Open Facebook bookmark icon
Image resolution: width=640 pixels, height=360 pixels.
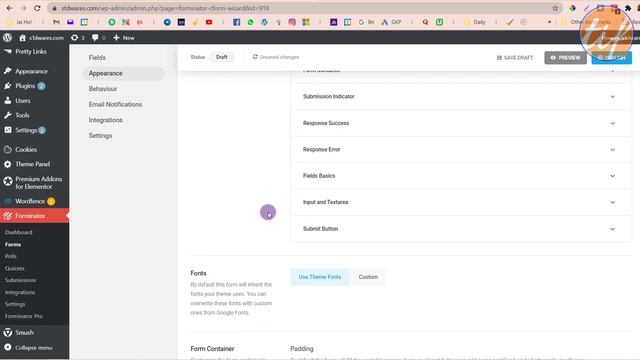pyautogui.click(x=236, y=22)
